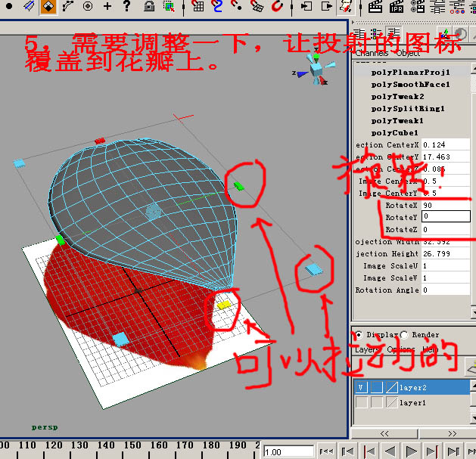Click Projection CenterY value 17.463
The width and height of the screenshot is (476, 459).
(x=446, y=157)
